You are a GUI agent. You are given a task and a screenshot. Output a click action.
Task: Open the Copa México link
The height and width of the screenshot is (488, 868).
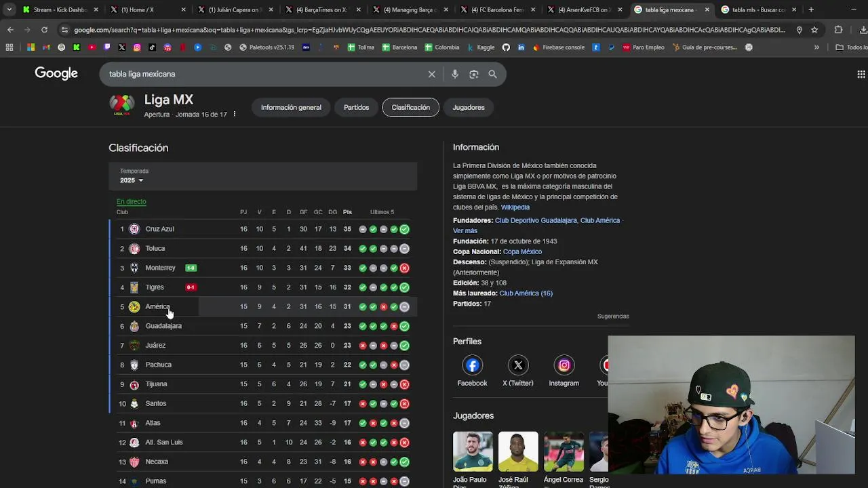coord(522,251)
